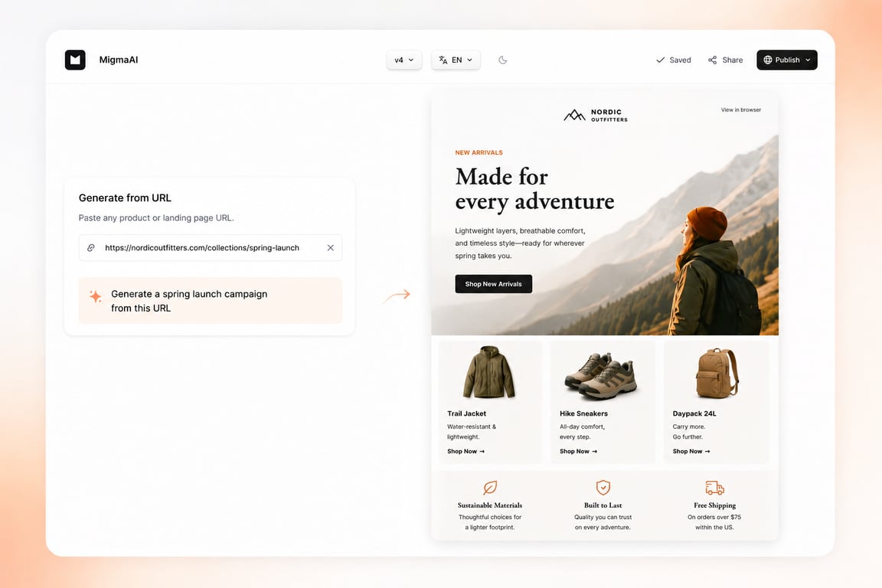Image resolution: width=882 pixels, height=588 pixels.
Task: Click the Built to Last heading
Action: [x=603, y=505]
